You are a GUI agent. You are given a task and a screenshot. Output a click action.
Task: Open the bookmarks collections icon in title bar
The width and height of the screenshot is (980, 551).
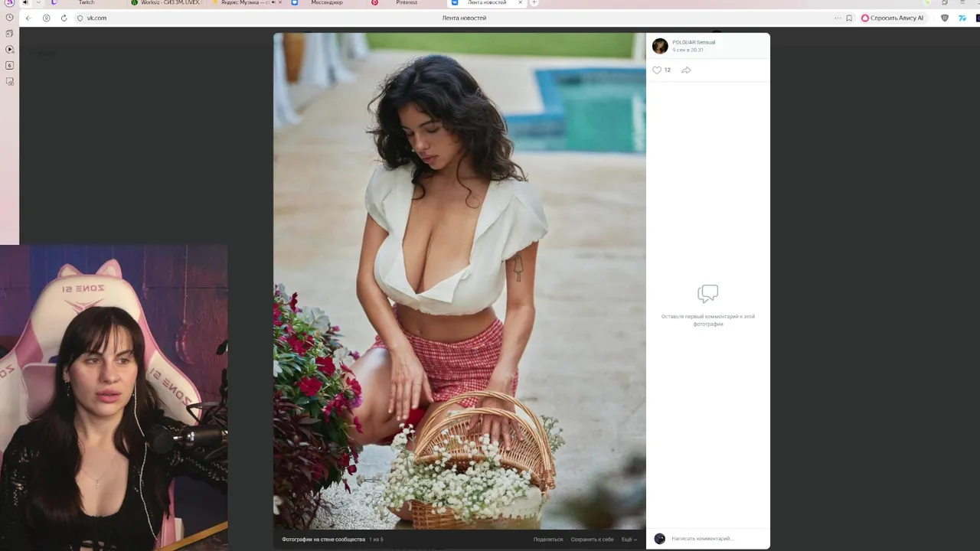944,3
